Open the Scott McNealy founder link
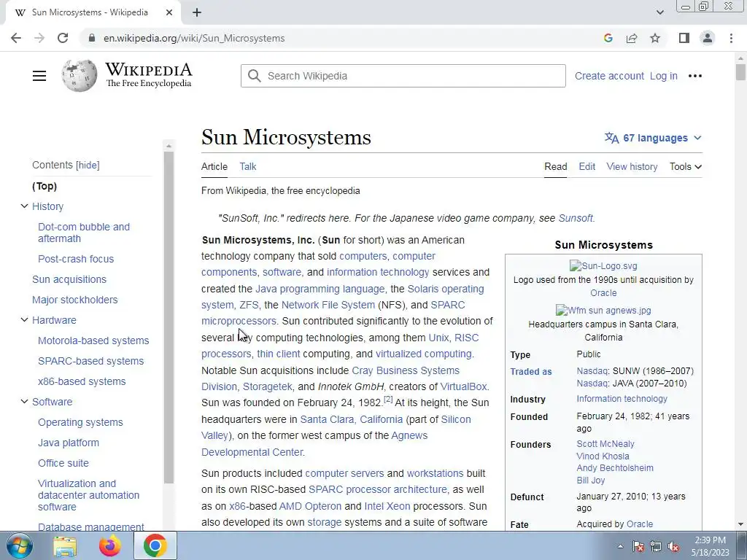Screen dimensions: 747x560 click(x=605, y=444)
